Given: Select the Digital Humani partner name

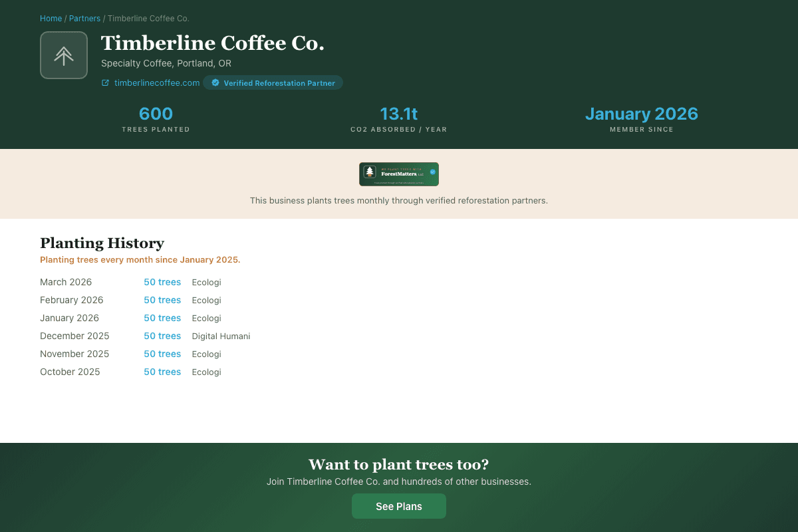Looking at the screenshot, I should (221, 336).
